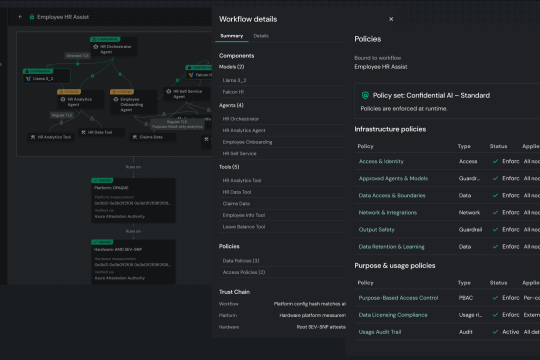
Task: Click the Audit type cell
Action: 466,332
